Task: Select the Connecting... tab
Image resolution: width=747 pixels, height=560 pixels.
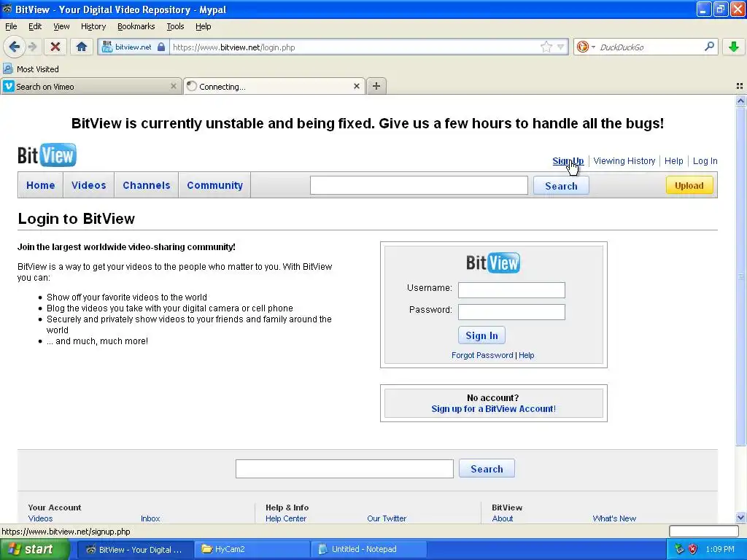Action: coord(274,86)
